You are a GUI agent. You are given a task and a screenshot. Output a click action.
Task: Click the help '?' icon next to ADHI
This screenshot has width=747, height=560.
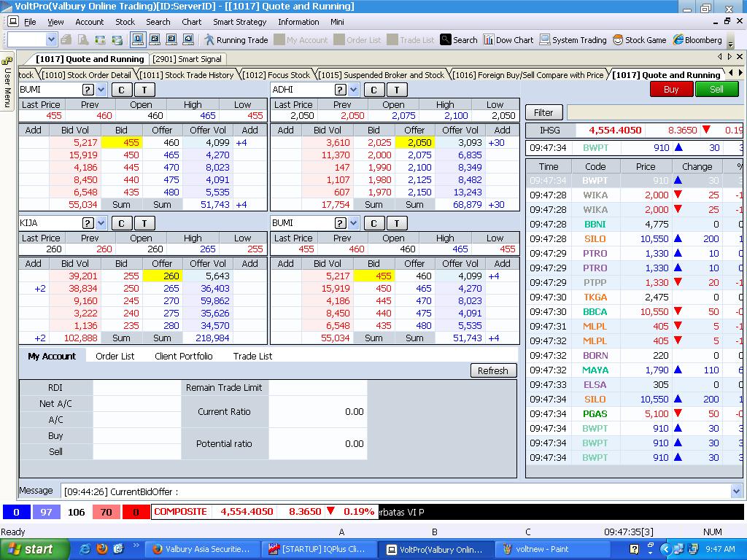(x=340, y=90)
